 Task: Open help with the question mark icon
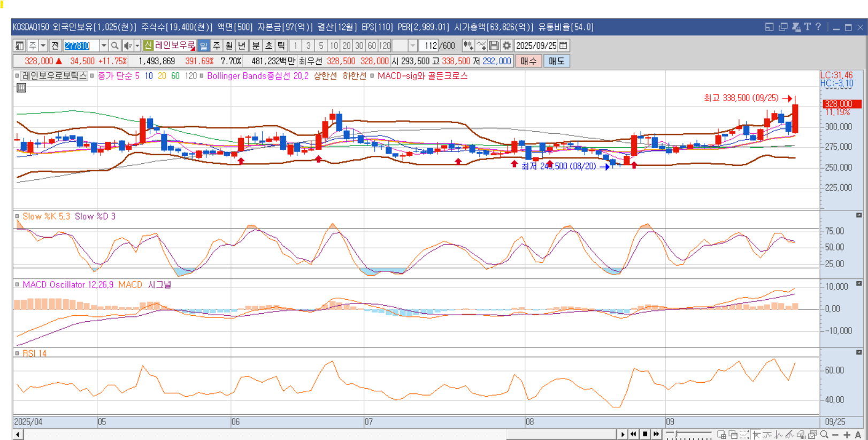coord(818,27)
